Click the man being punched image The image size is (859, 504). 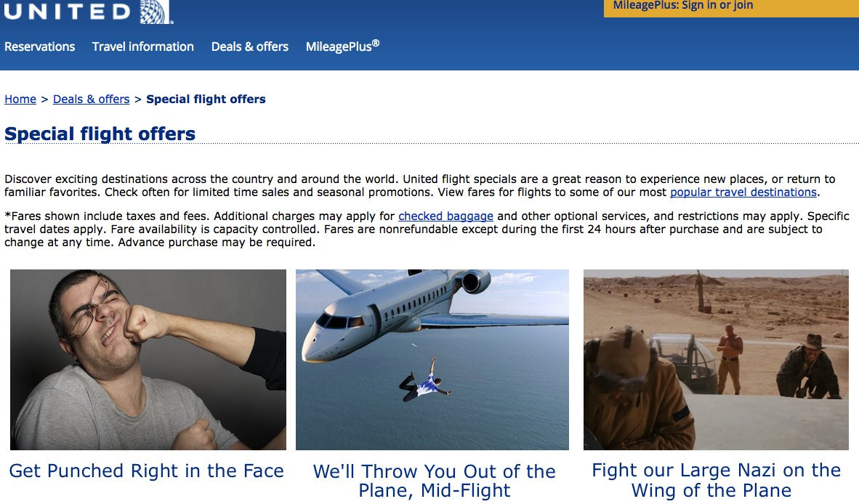[x=148, y=359]
